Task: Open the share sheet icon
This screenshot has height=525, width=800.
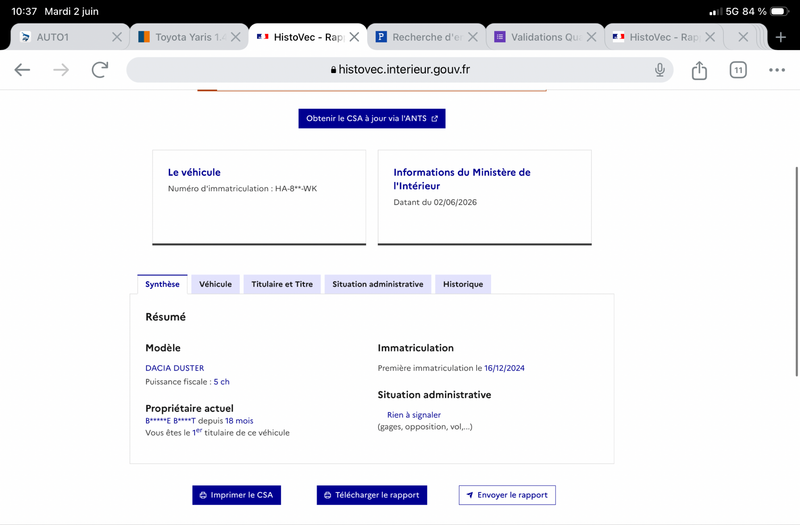Action: [699, 70]
